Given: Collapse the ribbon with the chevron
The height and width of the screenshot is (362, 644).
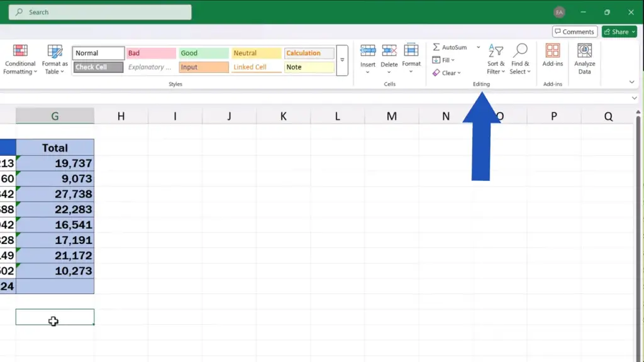Looking at the screenshot, I should (x=631, y=82).
